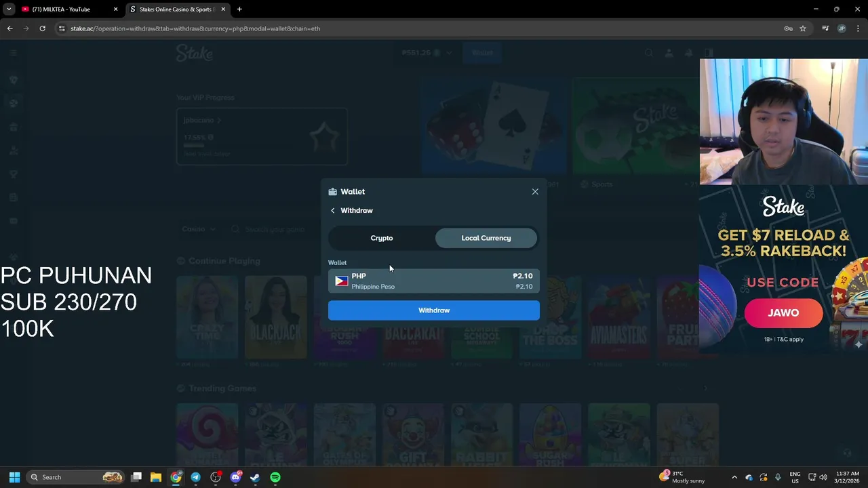Choose the PHP Philippine Peso wallet row
Viewport: 868px width, 488px height.
click(434, 281)
